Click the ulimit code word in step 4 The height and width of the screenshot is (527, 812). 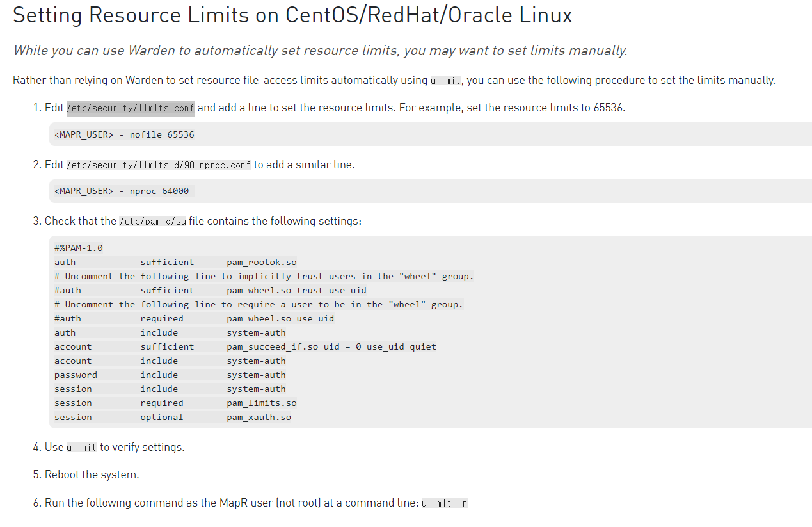pos(81,448)
